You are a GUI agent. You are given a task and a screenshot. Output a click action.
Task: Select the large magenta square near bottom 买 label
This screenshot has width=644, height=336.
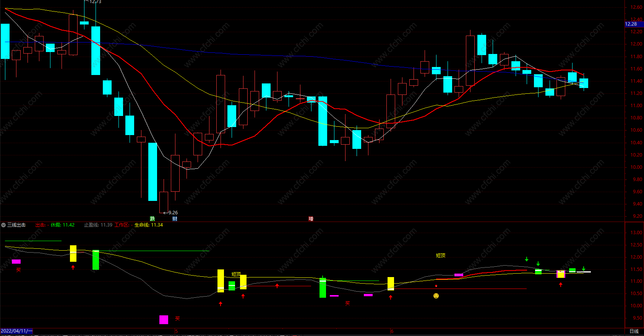pyautogui.click(x=164, y=320)
